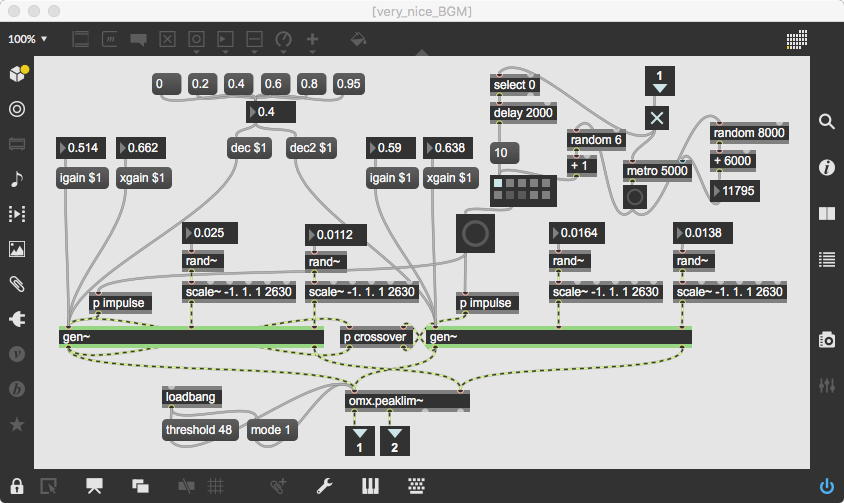Select the lit cell in the matrix grid
This screenshot has width=844, height=503.
(x=498, y=183)
